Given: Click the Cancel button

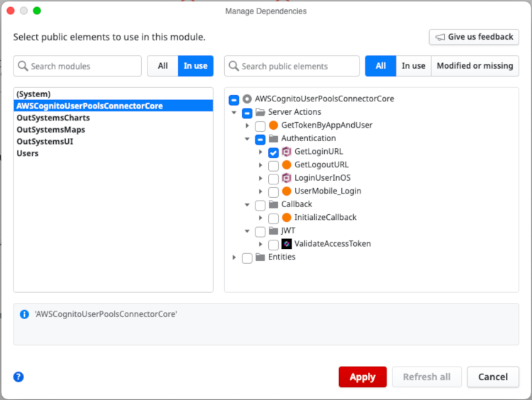Looking at the screenshot, I should pyautogui.click(x=493, y=377).
